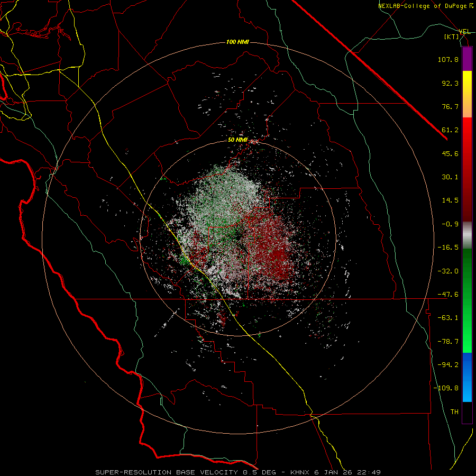476x476 pixels.
Task: Click the yellow-orange segment of the color bar
Action: point(467,94)
